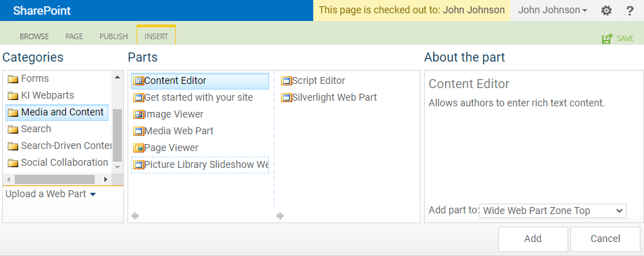Open the SharePoint home link
The height and width of the screenshot is (256, 644).
pyautogui.click(x=42, y=10)
